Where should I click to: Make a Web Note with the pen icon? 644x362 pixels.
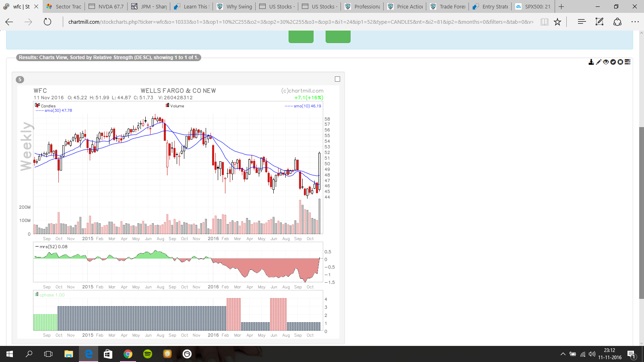pos(599,22)
